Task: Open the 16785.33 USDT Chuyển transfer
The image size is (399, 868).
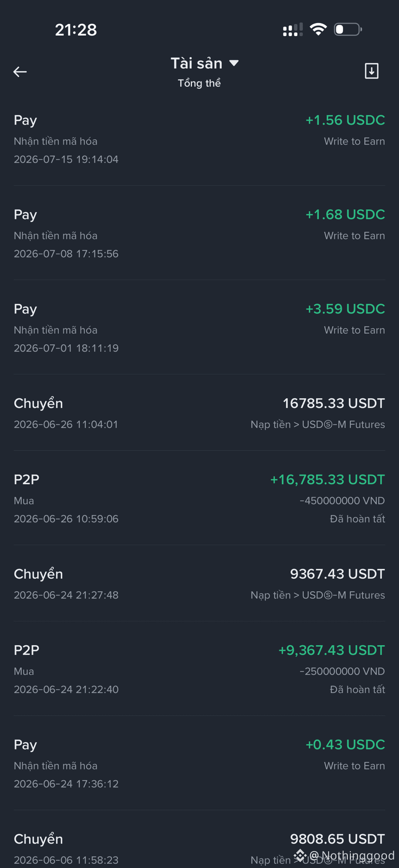Action: 199,413
